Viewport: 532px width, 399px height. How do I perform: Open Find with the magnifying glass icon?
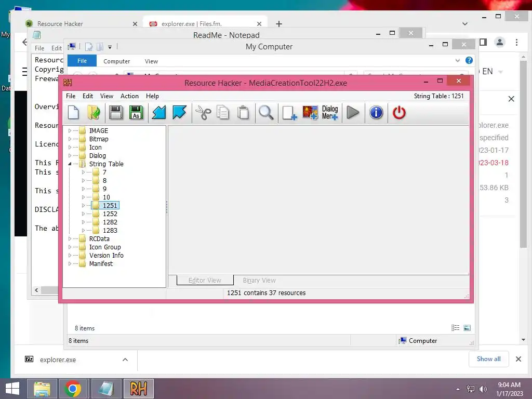266,113
